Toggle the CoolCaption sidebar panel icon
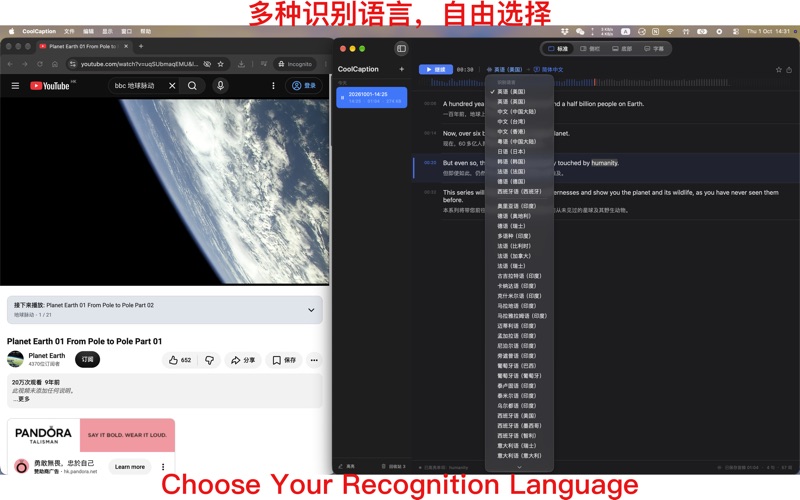800x500 pixels. pos(401,48)
